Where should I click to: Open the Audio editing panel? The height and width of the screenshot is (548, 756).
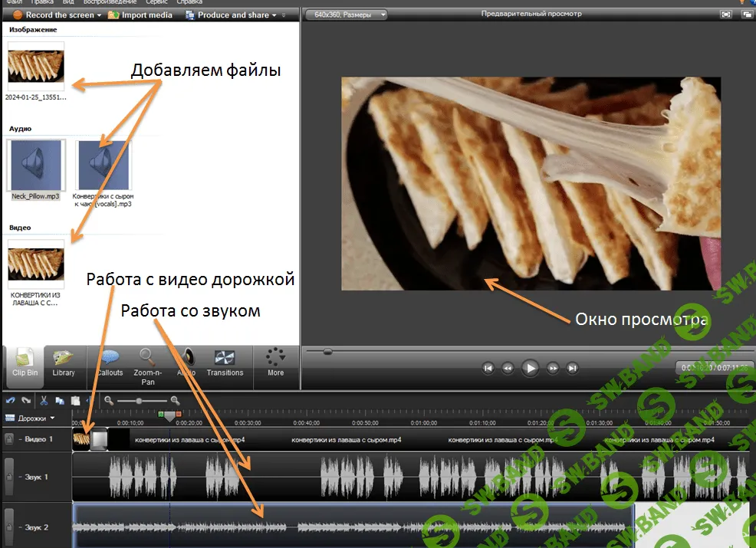186,363
